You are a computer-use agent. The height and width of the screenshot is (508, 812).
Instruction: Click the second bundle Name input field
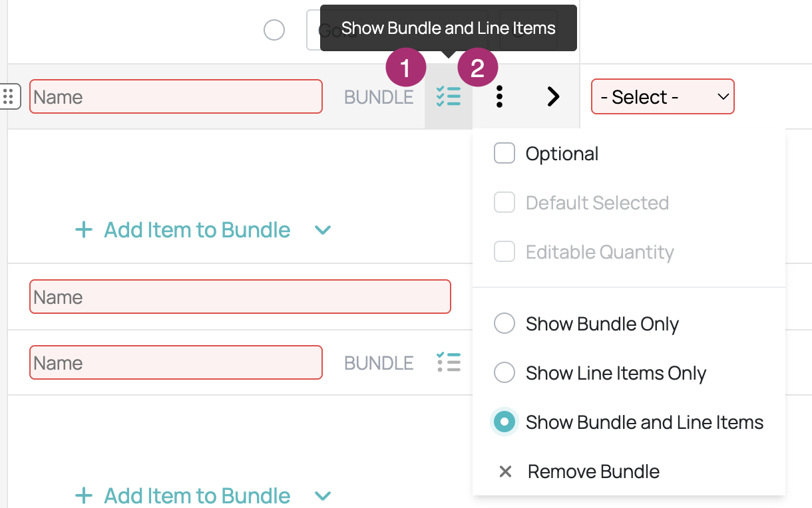click(176, 362)
